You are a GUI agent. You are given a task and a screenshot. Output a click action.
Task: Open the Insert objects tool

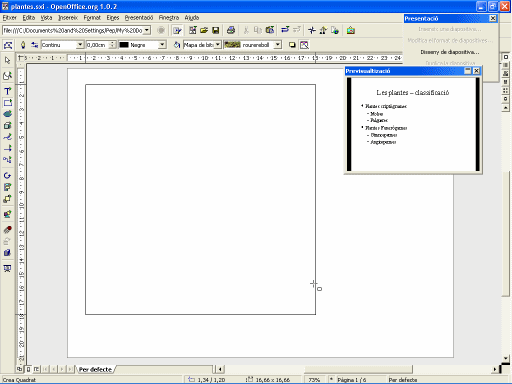point(7,214)
